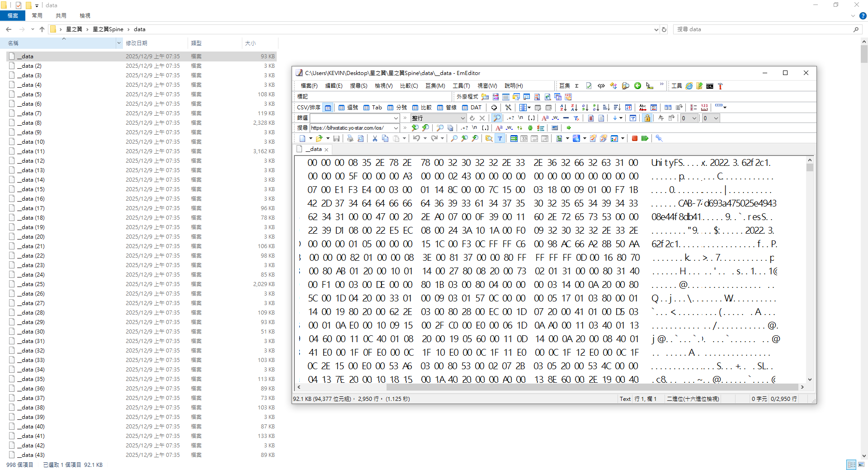Screen dimensions: 868x470
Task: Toggle Match Case option in search bar
Action: [x=499, y=128]
